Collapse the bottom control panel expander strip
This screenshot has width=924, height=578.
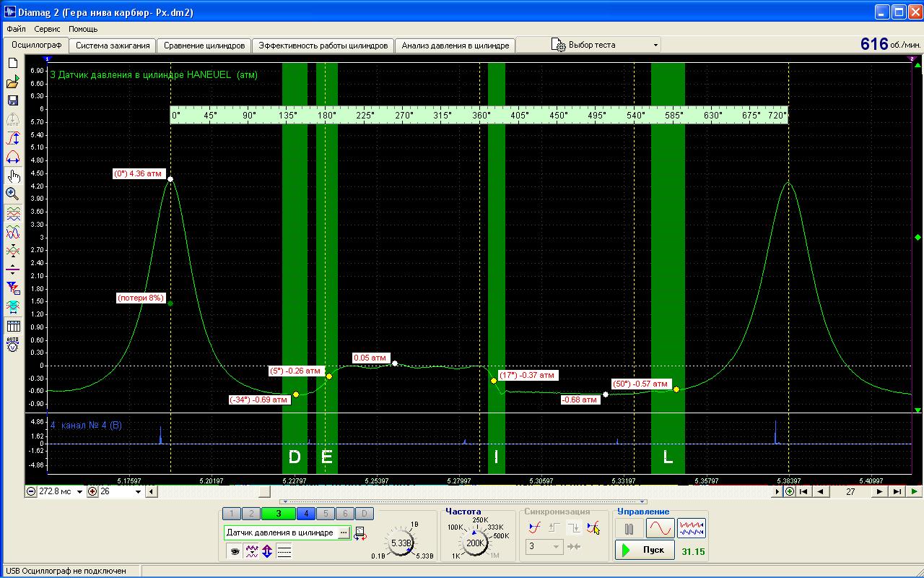(x=463, y=501)
